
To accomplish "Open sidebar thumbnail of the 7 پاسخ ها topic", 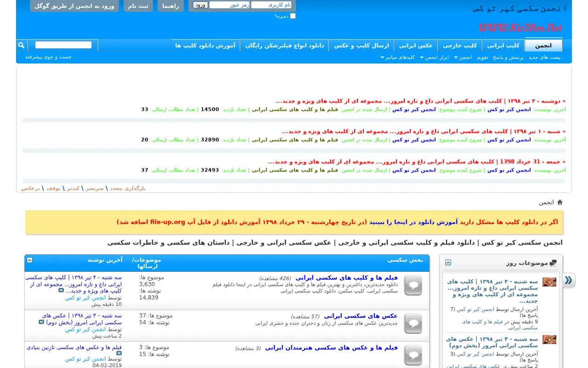I will (549, 282).
